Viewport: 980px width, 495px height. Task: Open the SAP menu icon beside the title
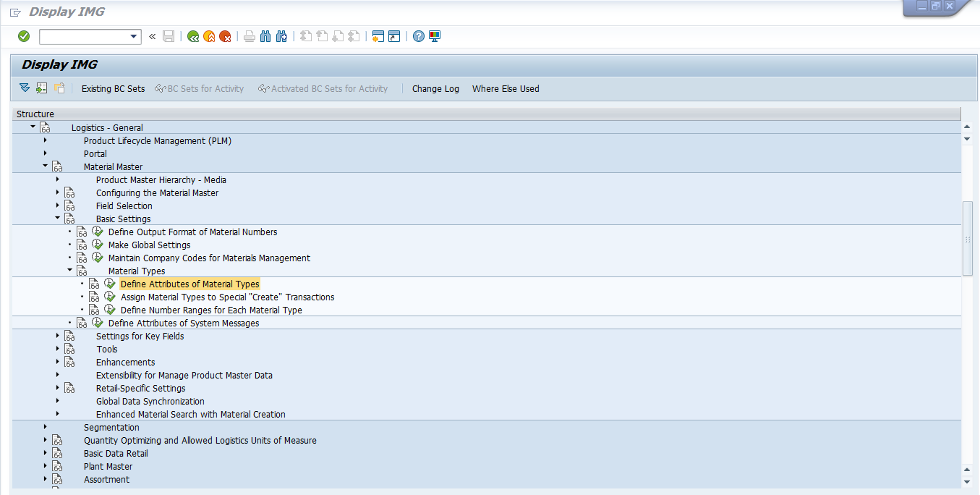(15, 12)
